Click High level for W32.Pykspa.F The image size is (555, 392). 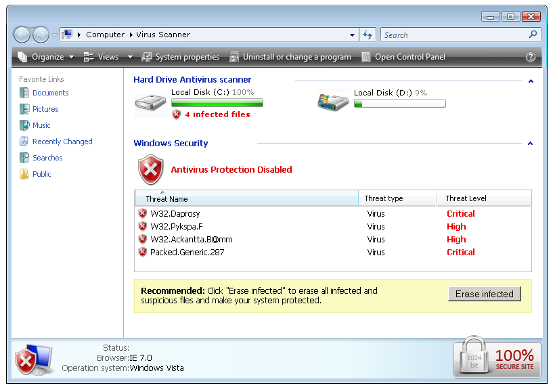pyautogui.click(x=456, y=227)
